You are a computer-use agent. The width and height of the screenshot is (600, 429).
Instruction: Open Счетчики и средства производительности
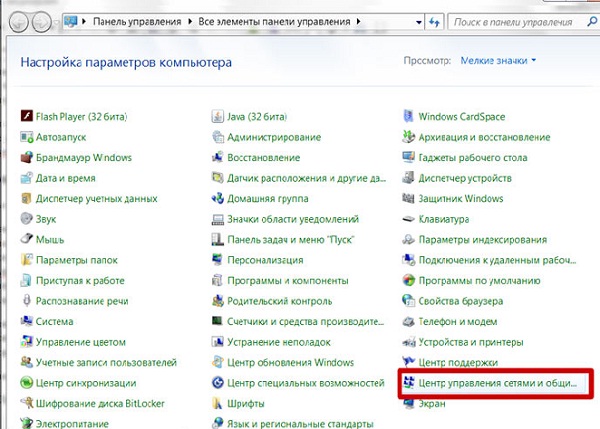pyautogui.click(x=305, y=321)
